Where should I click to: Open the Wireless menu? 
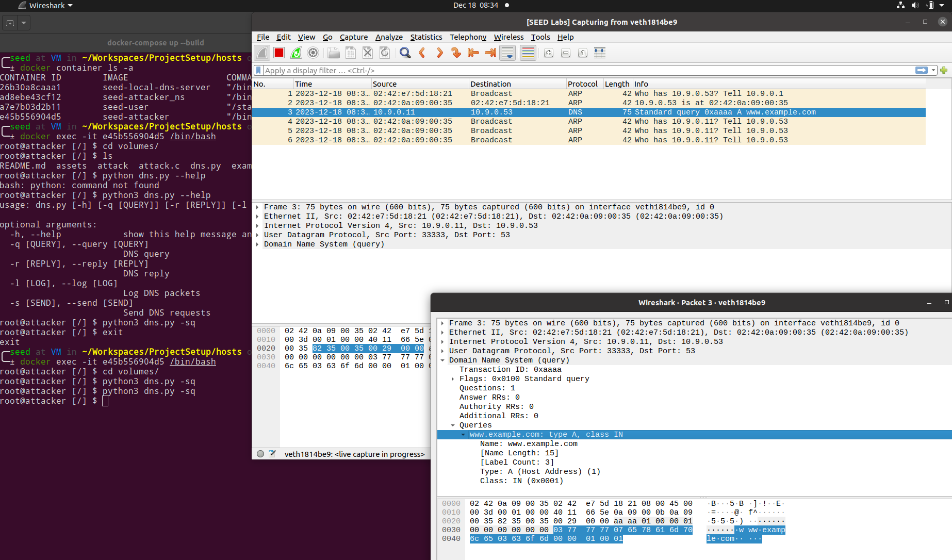[508, 37]
